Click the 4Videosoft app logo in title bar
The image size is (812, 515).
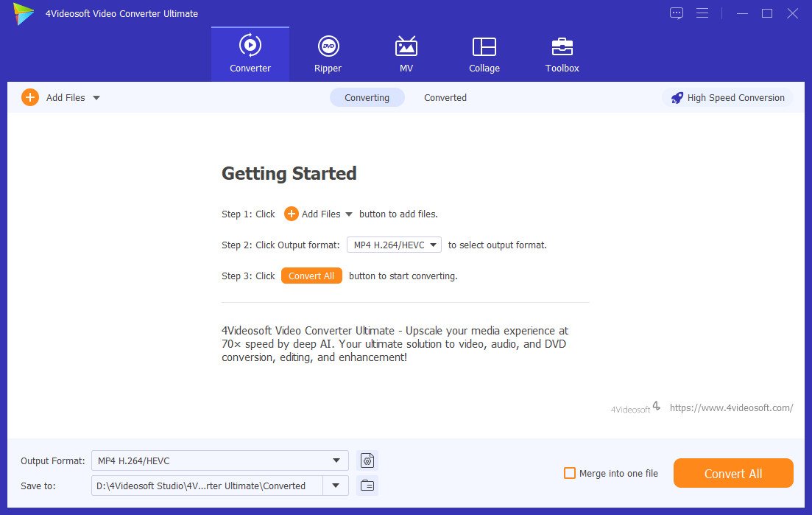(x=24, y=13)
